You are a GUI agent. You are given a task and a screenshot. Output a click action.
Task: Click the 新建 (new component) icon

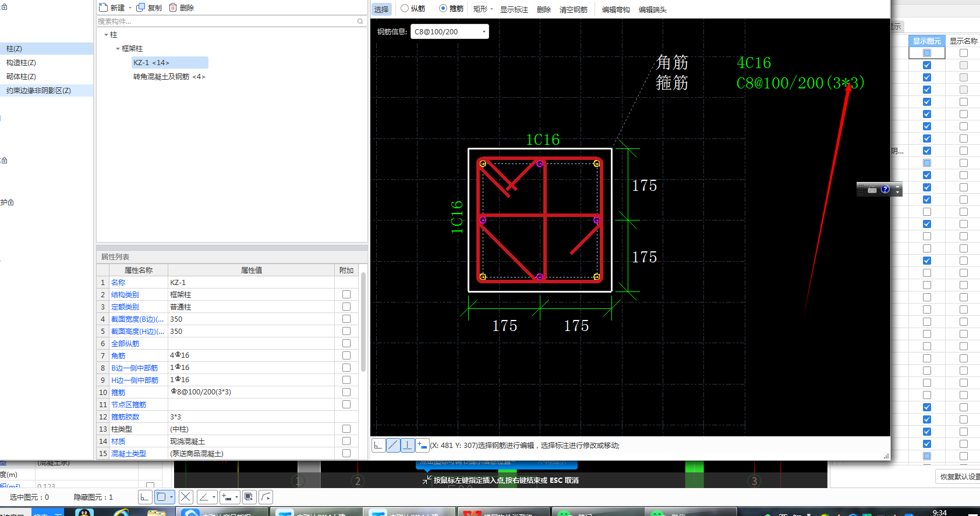(103, 8)
